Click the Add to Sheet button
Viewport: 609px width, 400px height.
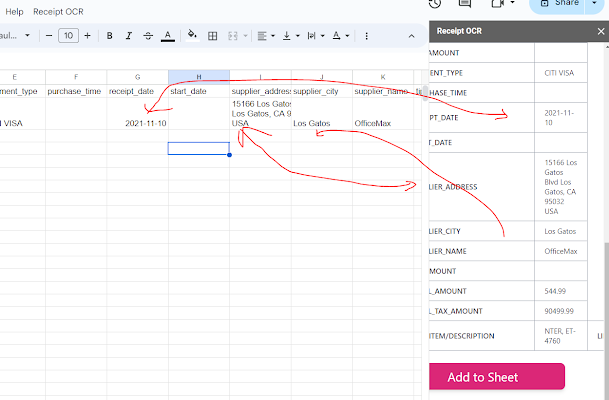497,376
